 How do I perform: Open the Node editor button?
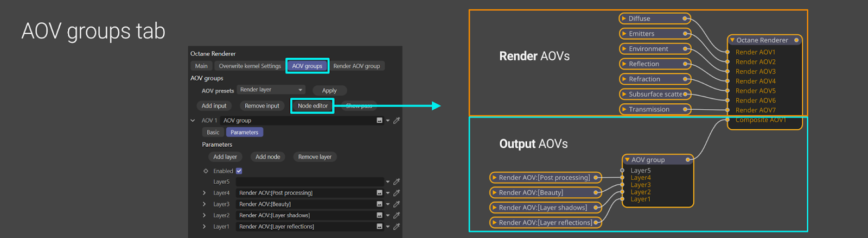click(313, 106)
